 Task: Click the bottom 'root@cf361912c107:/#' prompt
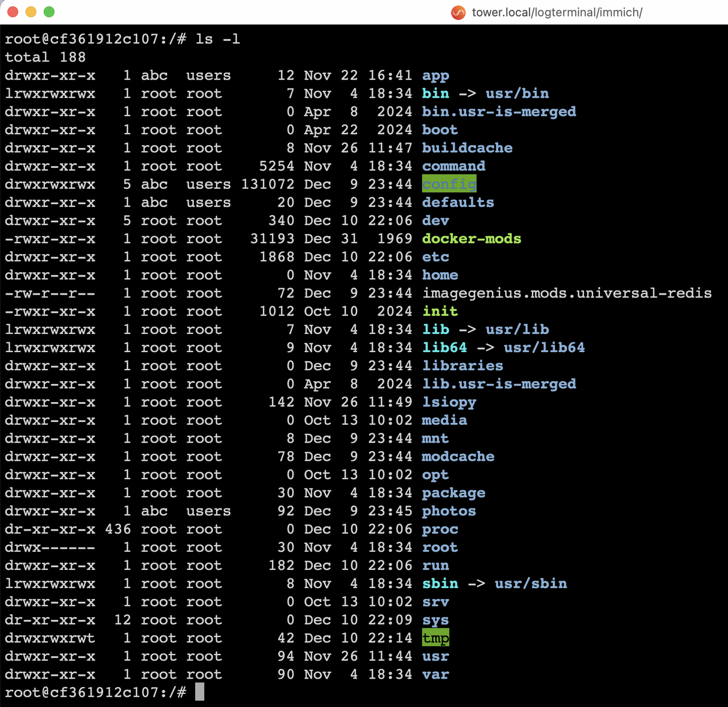96,693
